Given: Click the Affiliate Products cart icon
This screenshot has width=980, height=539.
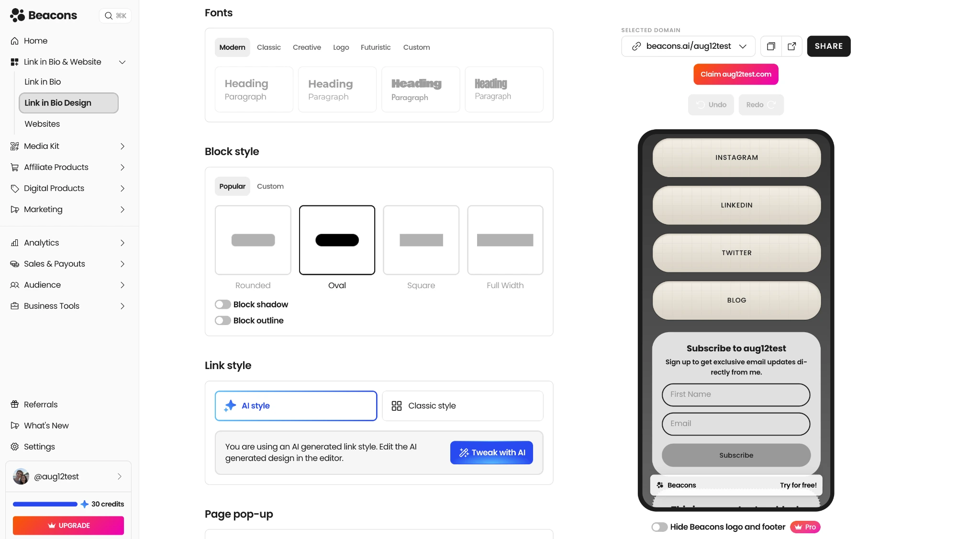Looking at the screenshot, I should click(15, 167).
